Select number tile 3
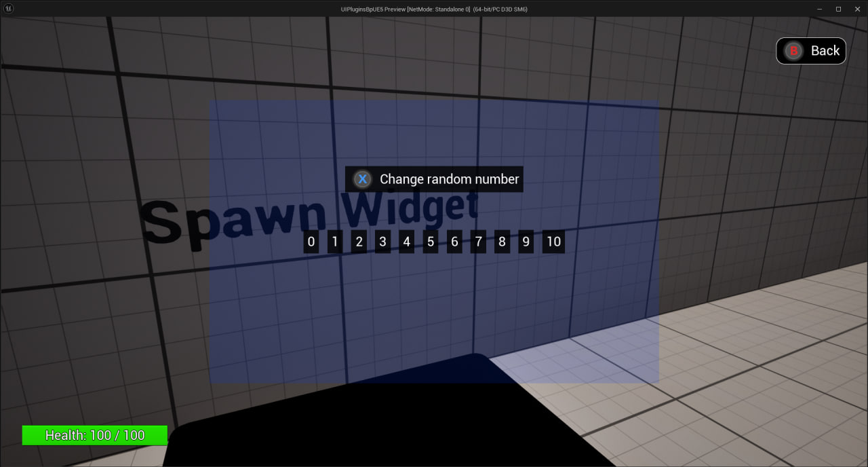Viewport: 868px width, 467px height. [382, 242]
